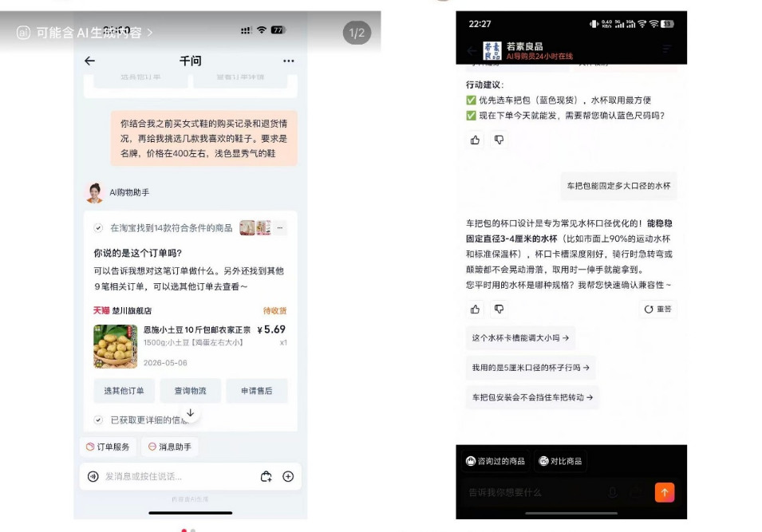The height and width of the screenshot is (532, 762).
Task: Thumbs down the 车把包的杯口设计 answer
Action: [499, 309]
